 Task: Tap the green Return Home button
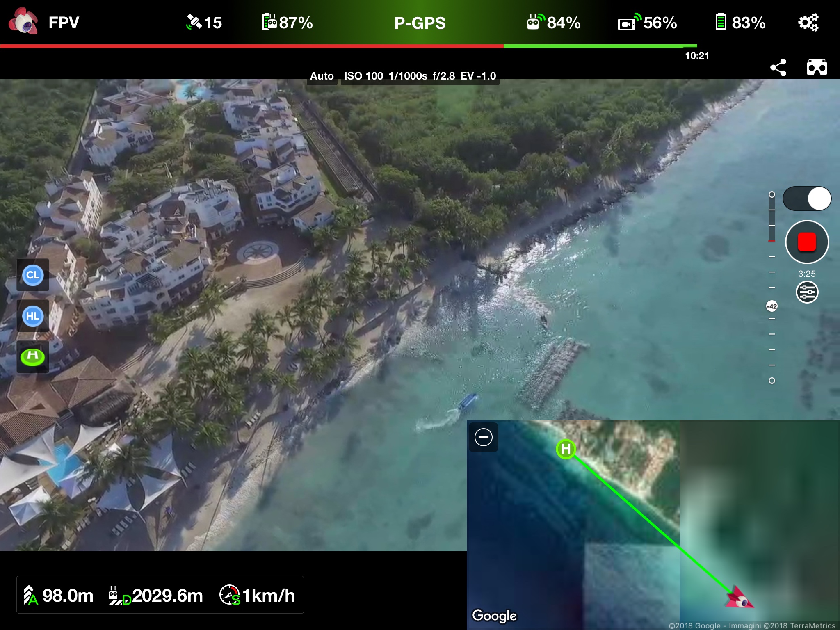33,356
